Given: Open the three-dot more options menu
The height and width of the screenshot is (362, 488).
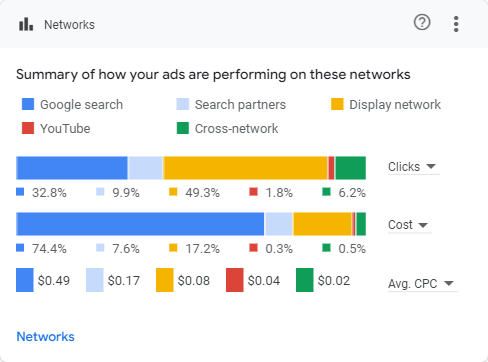Looking at the screenshot, I should [x=456, y=24].
